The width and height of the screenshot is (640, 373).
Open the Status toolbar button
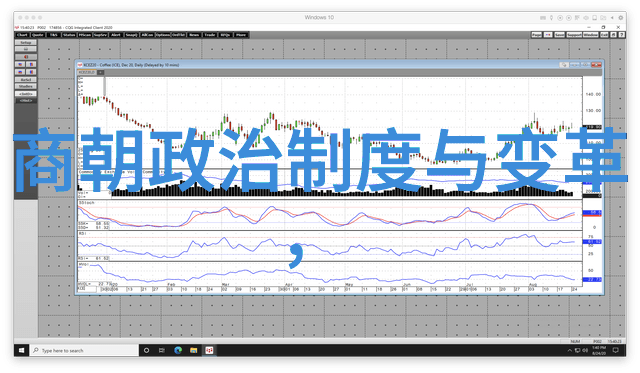coord(69,35)
